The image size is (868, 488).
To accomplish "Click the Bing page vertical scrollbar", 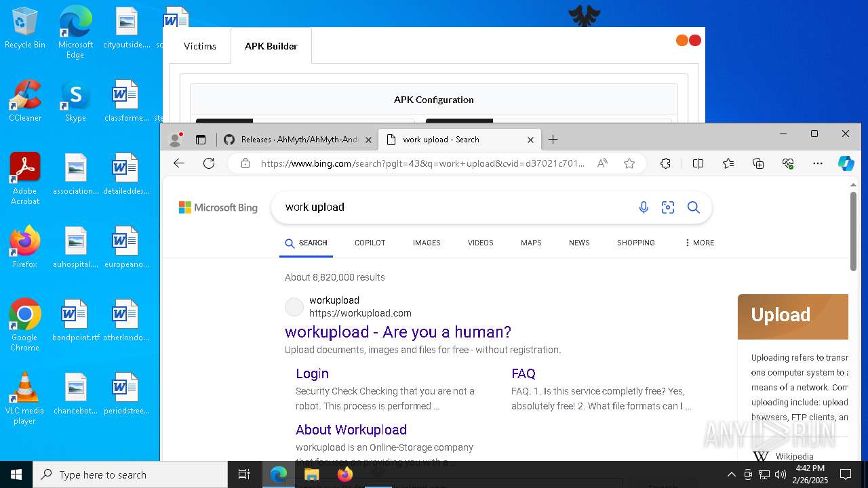I will (853, 231).
